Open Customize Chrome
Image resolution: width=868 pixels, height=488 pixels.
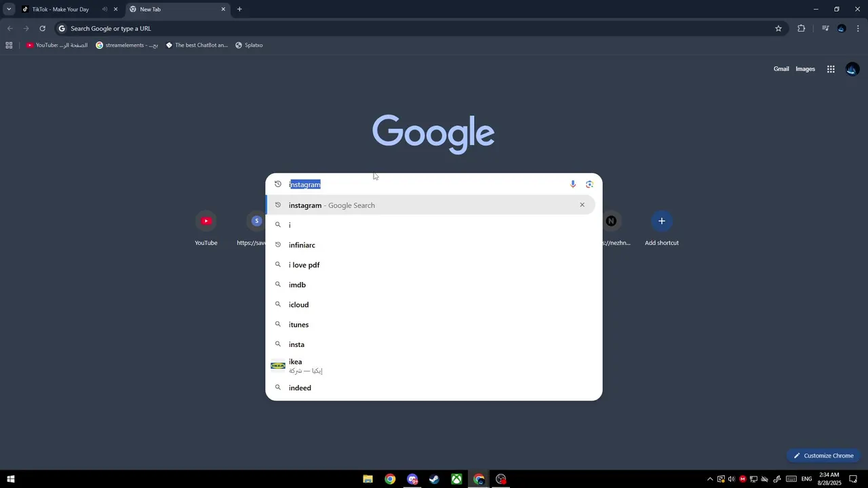click(824, 455)
